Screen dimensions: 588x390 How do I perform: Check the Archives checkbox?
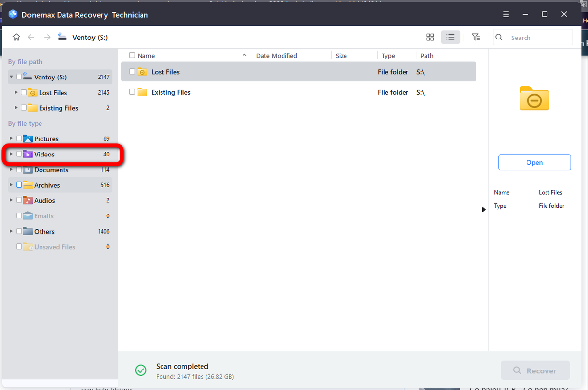[19, 185]
